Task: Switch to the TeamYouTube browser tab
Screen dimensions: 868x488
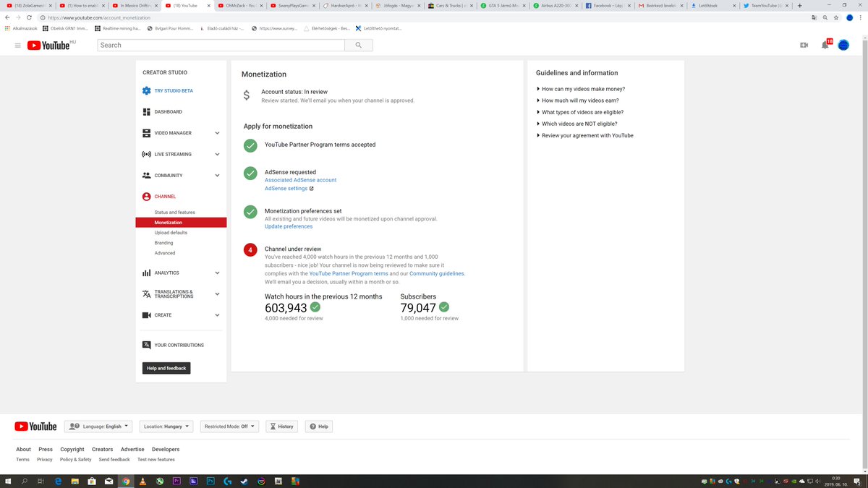Action: click(766, 5)
